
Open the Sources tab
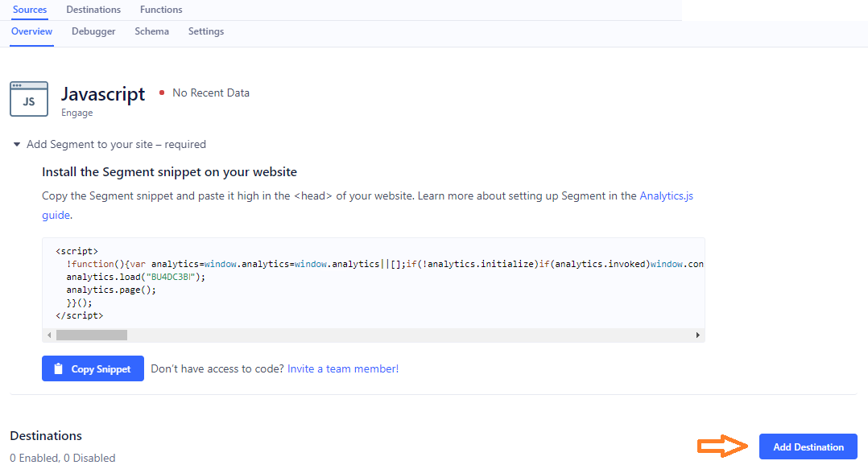coord(30,10)
